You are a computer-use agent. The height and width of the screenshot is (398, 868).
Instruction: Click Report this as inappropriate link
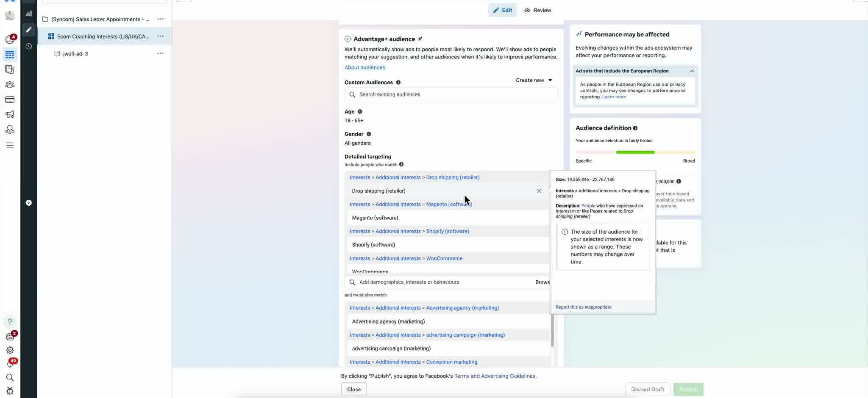pos(583,307)
